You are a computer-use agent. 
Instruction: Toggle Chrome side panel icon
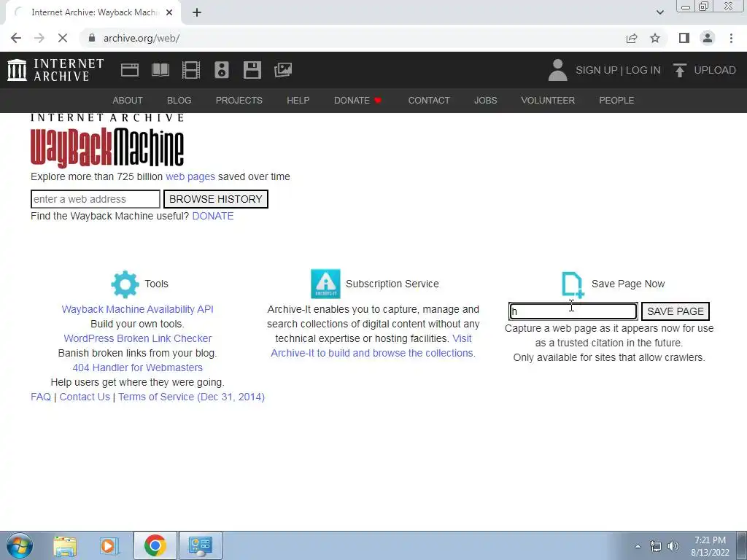pyautogui.click(x=684, y=38)
